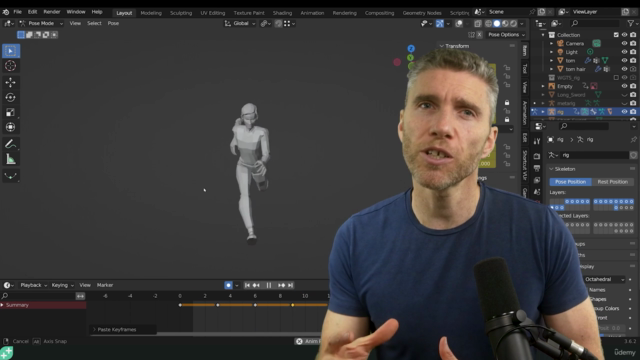Select the Measure tool

pyautogui.click(x=11, y=159)
